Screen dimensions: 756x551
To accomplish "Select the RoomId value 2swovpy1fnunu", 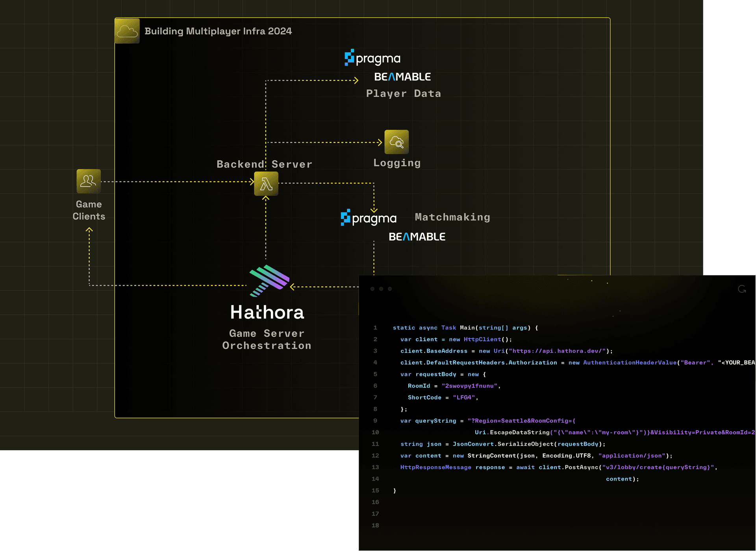I will pyautogui.click(x=470, y=386).
